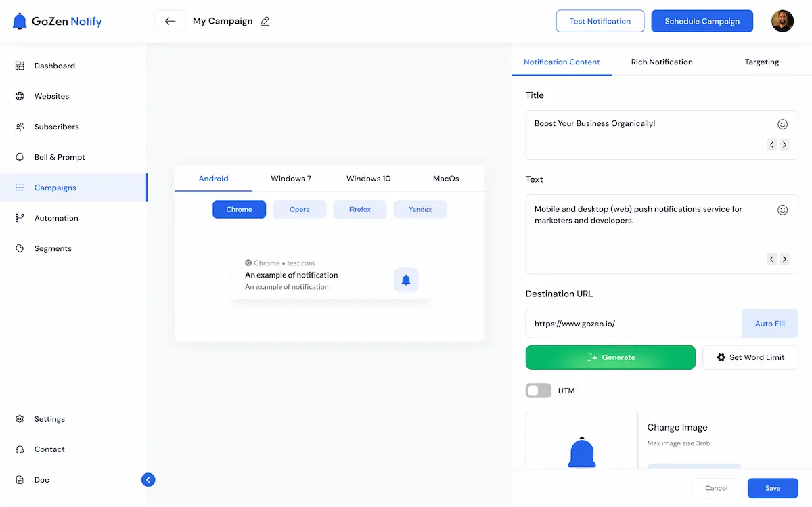Click the GoZen Notify bell logo
812x507 pixels.
pyautogui.click(x=20, y=21)
